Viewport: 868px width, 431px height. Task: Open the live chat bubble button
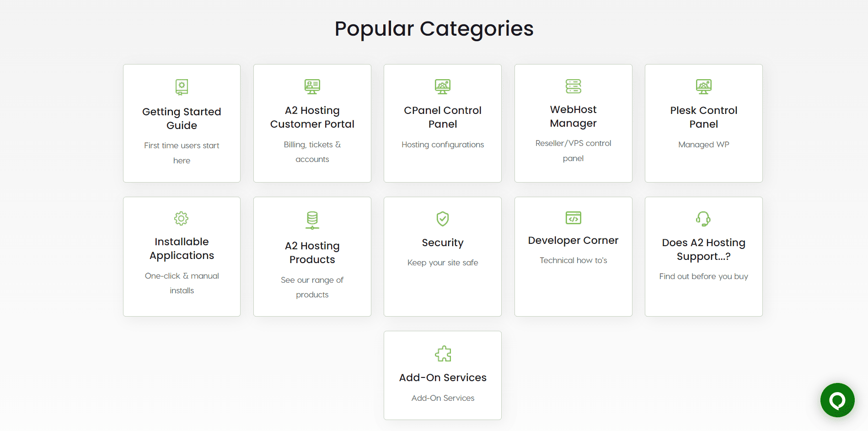(x=837, y=400)
